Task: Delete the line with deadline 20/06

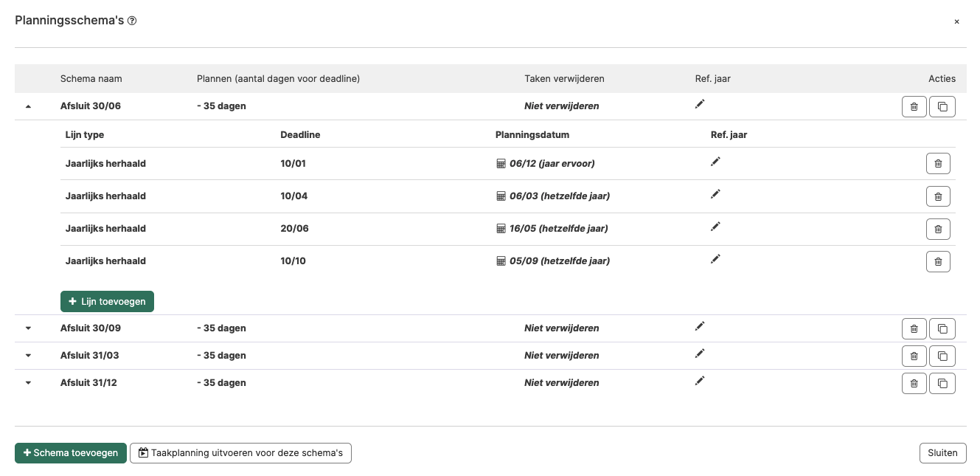Action: pyautogui.click(x=938, y=229)
